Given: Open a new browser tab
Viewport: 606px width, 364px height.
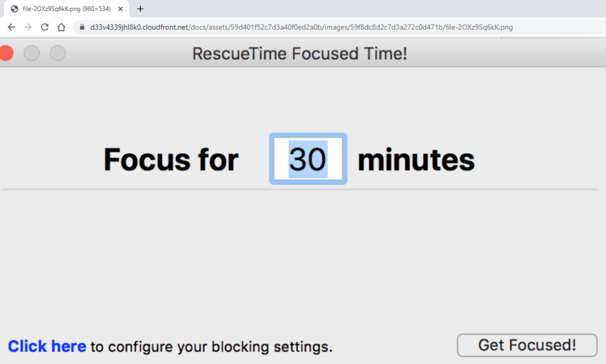Looking at the screenshot, I should [140, 9].
